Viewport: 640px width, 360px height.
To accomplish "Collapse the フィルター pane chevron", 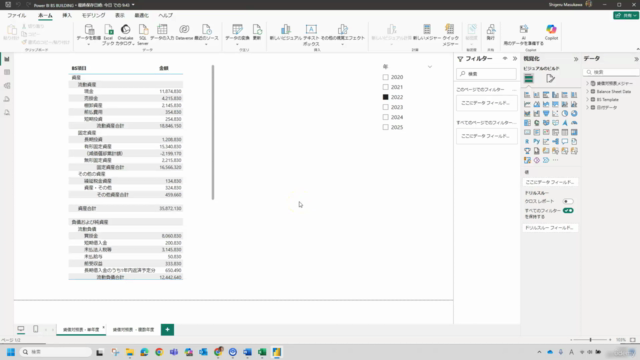I will [515, 59].
